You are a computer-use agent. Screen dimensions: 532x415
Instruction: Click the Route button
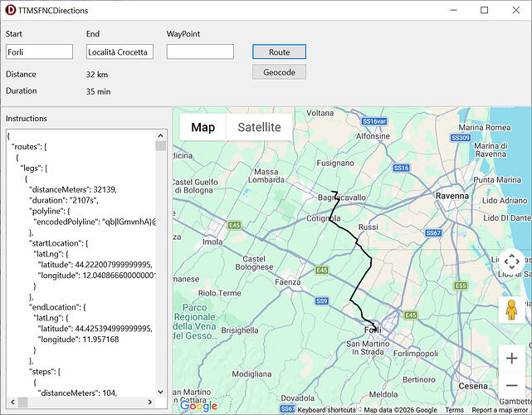click(x=279, y=52)
